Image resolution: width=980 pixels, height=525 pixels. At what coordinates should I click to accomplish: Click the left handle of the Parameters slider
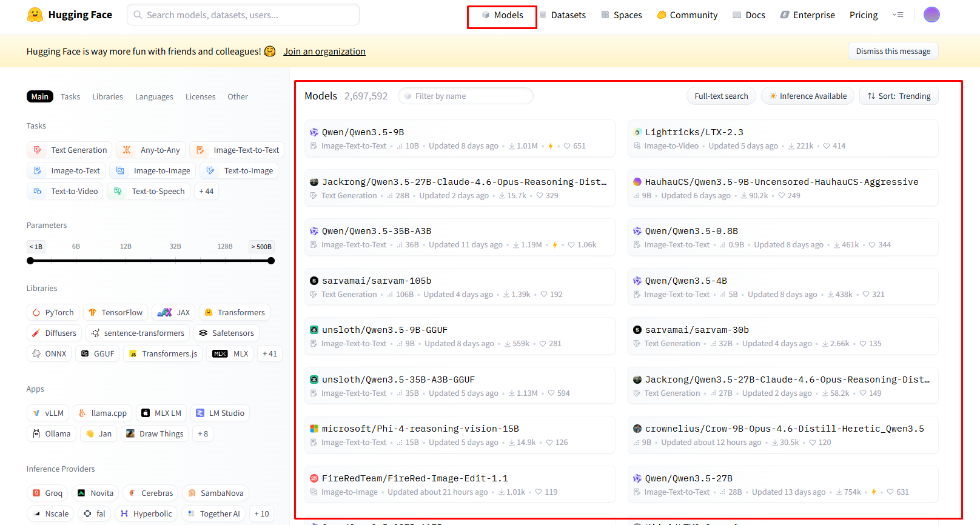point(30,261)
